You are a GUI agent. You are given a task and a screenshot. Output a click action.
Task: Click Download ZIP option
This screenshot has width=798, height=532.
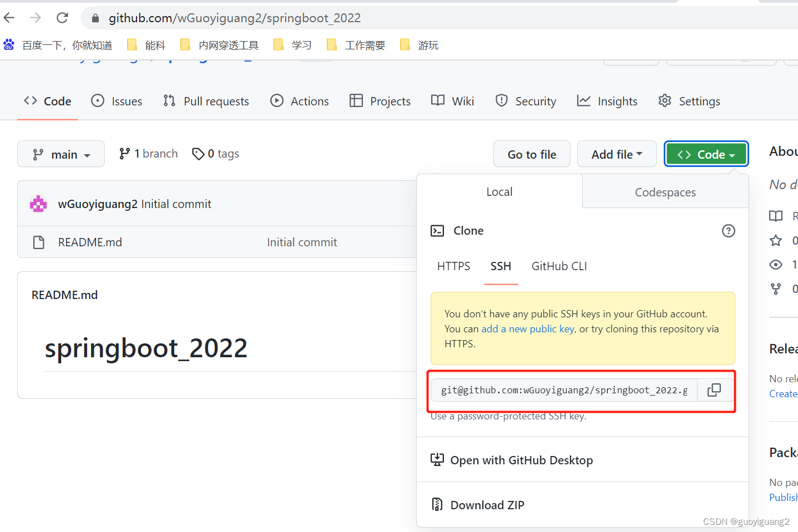point(487,505)
